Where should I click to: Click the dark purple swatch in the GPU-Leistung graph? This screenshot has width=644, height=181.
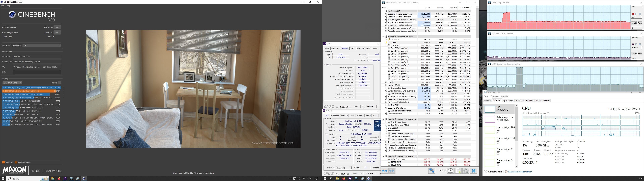click(x=633, y=45)
